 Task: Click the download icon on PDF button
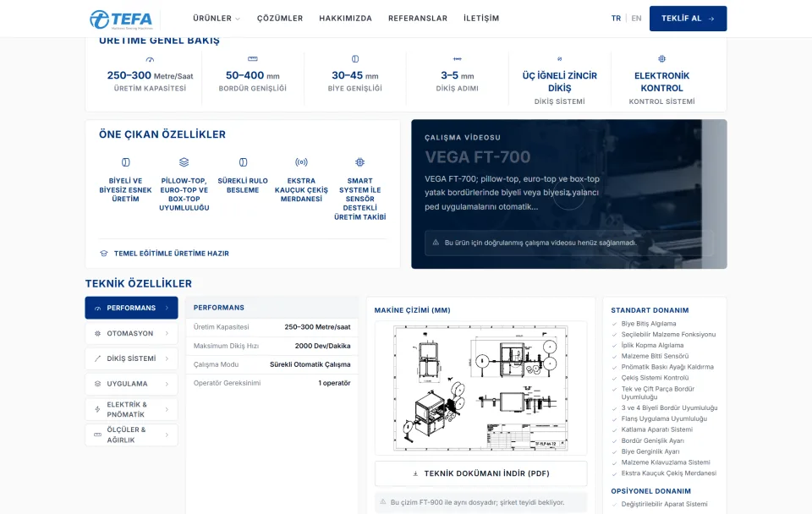point(415,473)
